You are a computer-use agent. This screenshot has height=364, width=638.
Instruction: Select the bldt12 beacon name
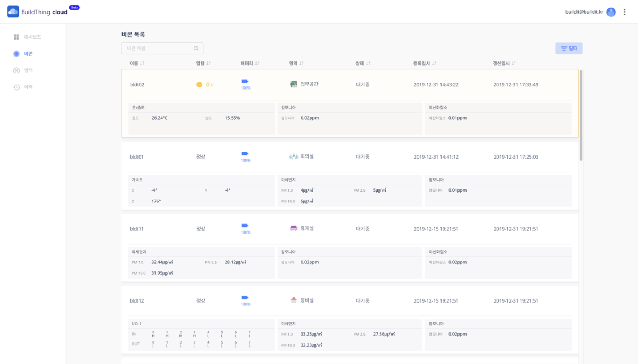click(x=137, y=301)
